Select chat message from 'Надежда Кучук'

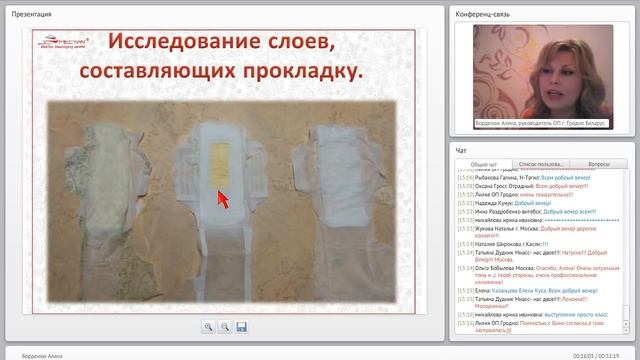[504, 203]
